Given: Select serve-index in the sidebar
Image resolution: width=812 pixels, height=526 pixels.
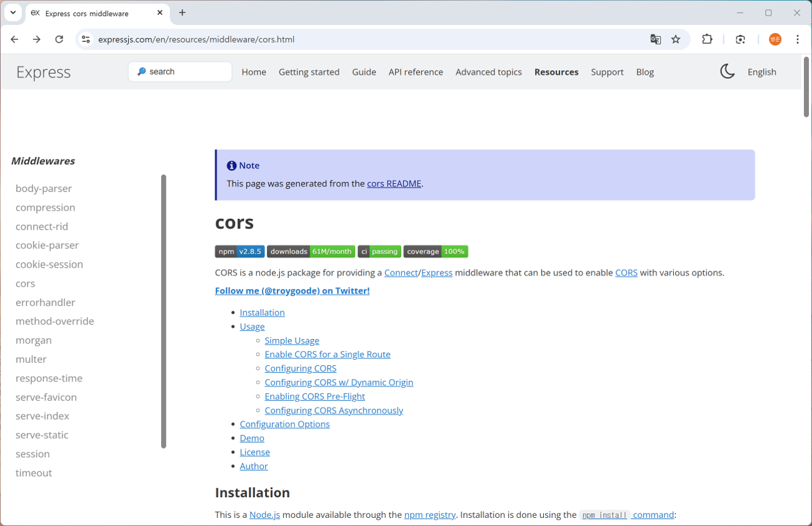Looking at the screenshot, I should [x=43, y=416].
